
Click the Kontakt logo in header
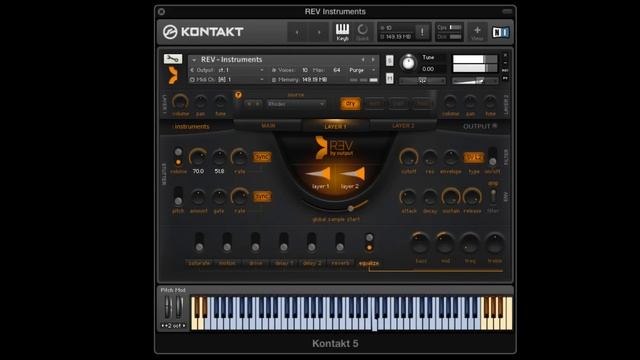203,32
